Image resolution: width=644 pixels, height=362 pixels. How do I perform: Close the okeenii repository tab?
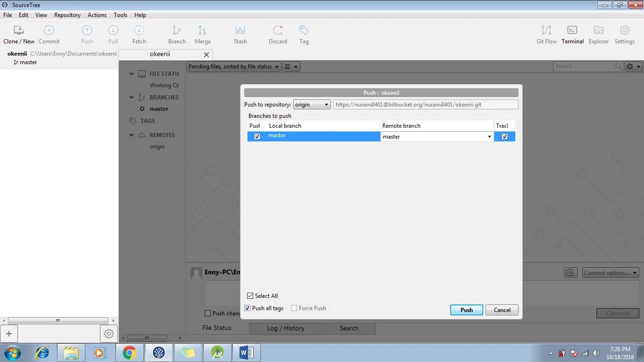tap(206, 55)
